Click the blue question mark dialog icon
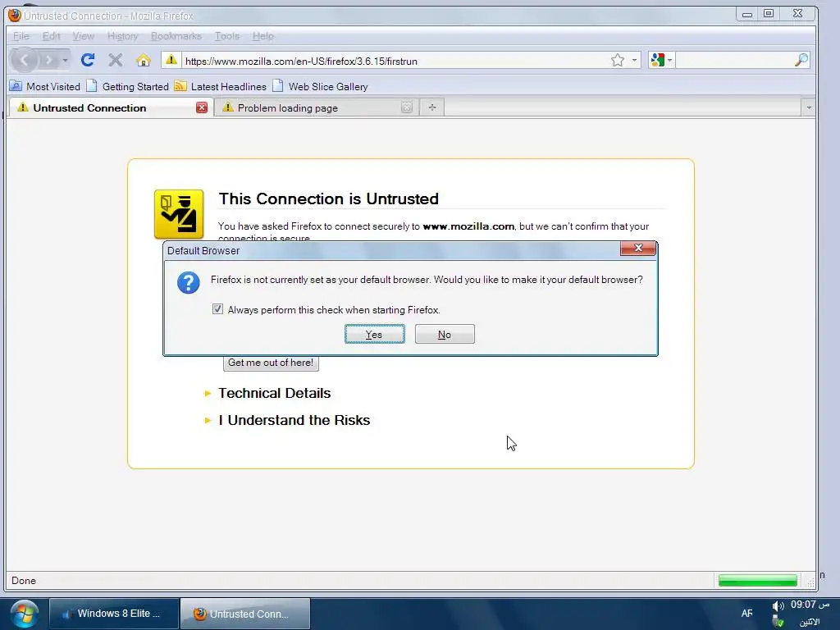 pos(188,283)
